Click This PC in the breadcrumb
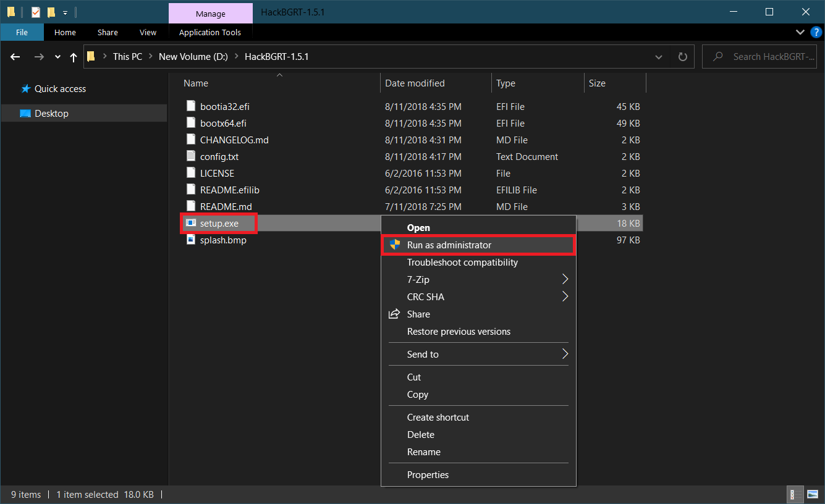 click(x=127, y=57)
